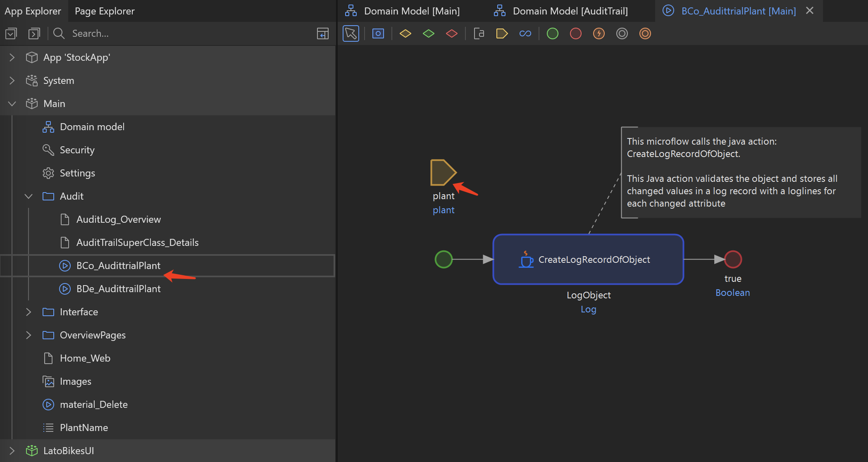Click the Domain model icon in tree
This screenshot has height=462, width=868.
48,127
